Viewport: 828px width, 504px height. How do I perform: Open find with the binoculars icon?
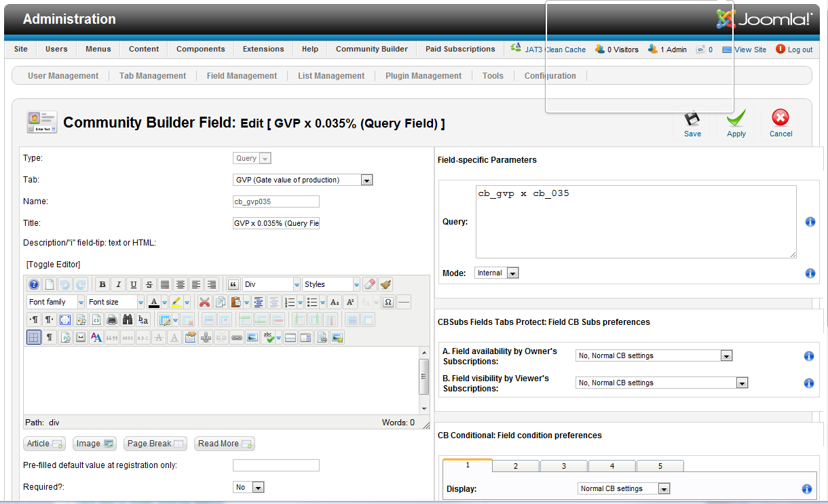click(x=128, y=319)
